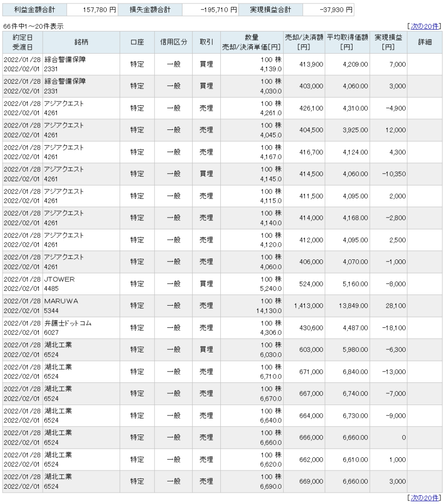The width and height of the screenshot is (443, 504).
Task: Click the 3,925.00 average cost cell
Action: point(347,130)
